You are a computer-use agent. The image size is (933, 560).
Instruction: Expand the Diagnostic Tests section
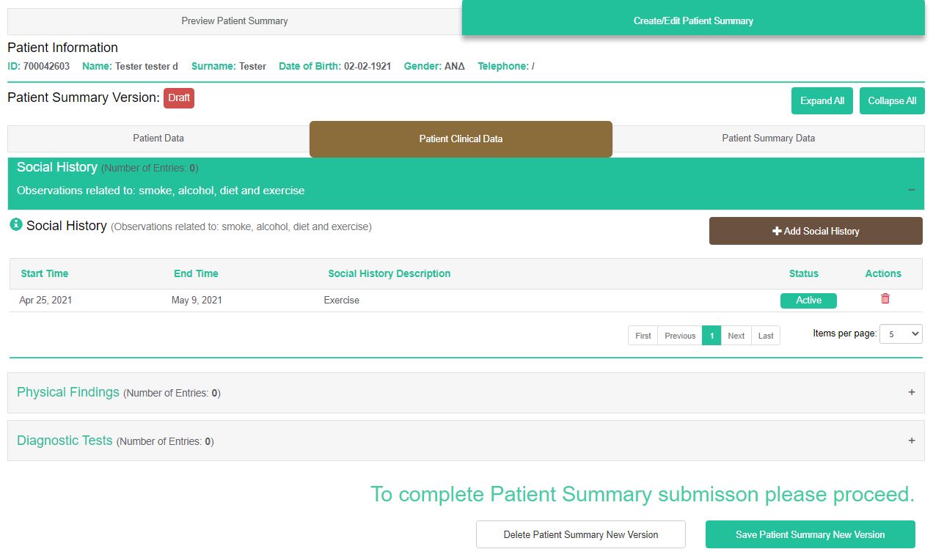(911, 441)
